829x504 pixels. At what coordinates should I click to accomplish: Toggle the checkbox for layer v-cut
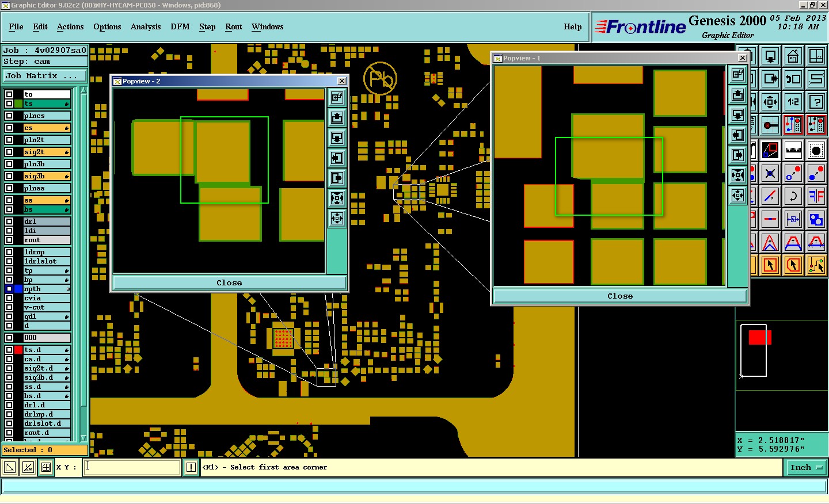pos(9,307)
